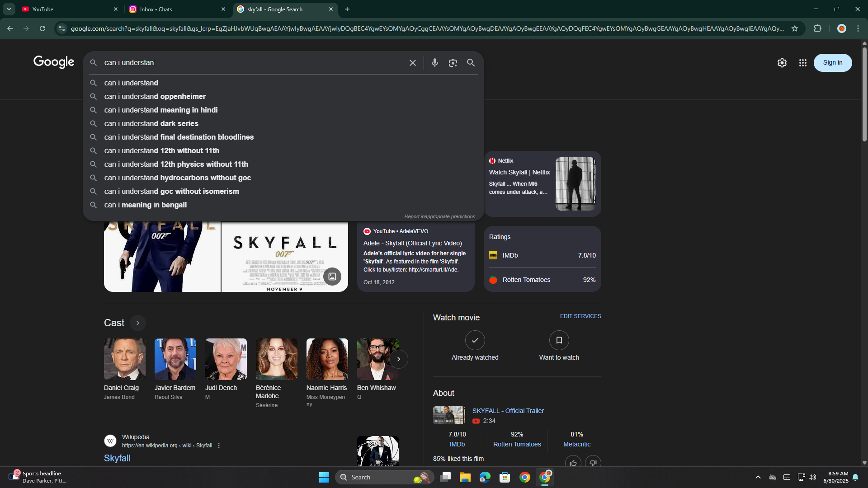
Task: Choose suggestion 'can i understand meaning in hindi'
Action: pyautogui.click(x=283, y=110)
